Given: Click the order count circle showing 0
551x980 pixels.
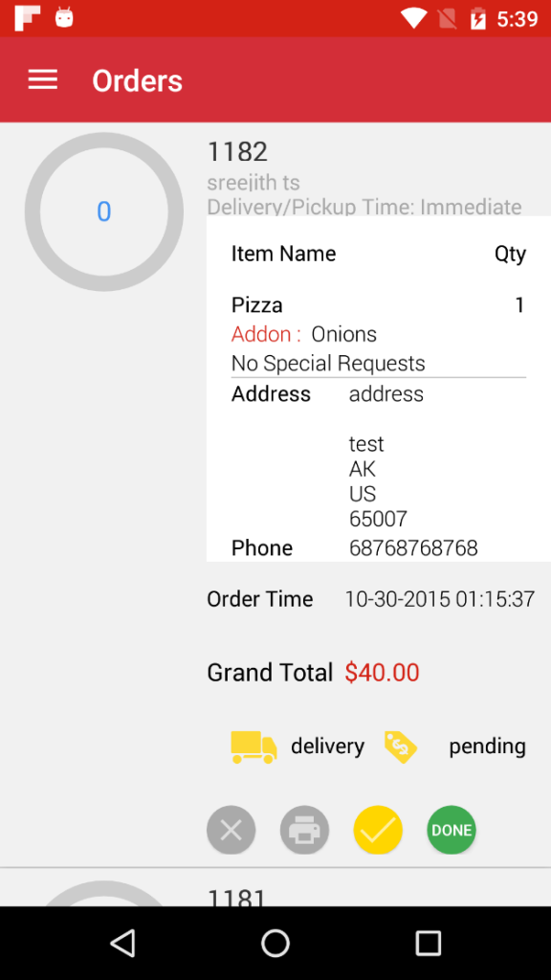Looking at the screenshot, I should [x=103, y=212].
